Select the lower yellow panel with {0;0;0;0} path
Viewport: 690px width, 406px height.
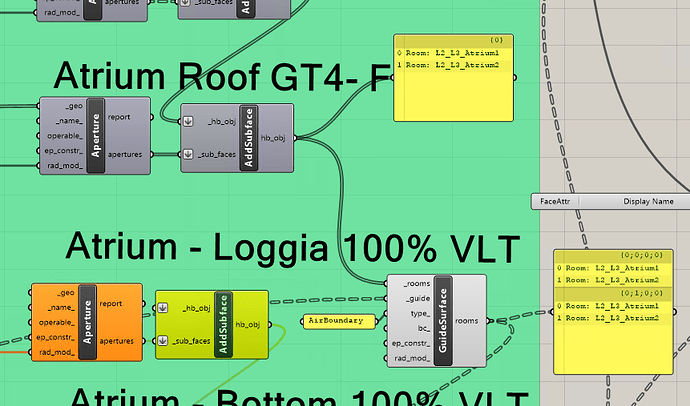[613, 312]
